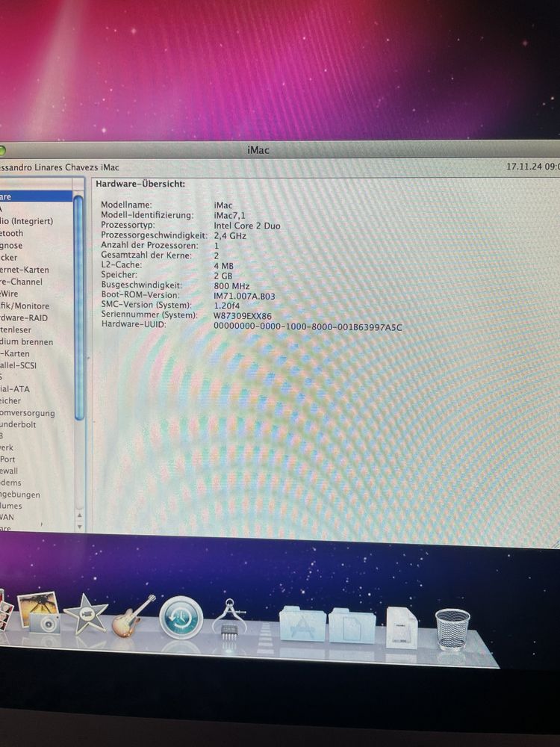Select Serial-ATA in the sidebar
The width and height of the screenshot is (560, 747).
click(15, 388)
